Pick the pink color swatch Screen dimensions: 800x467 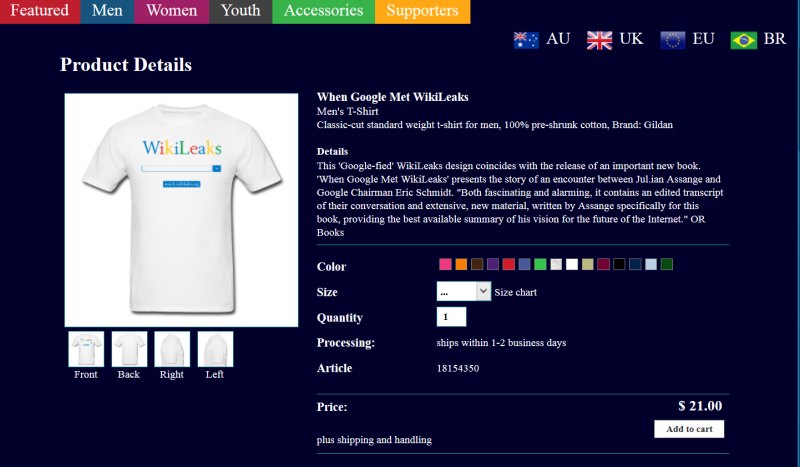coord(445,264)
